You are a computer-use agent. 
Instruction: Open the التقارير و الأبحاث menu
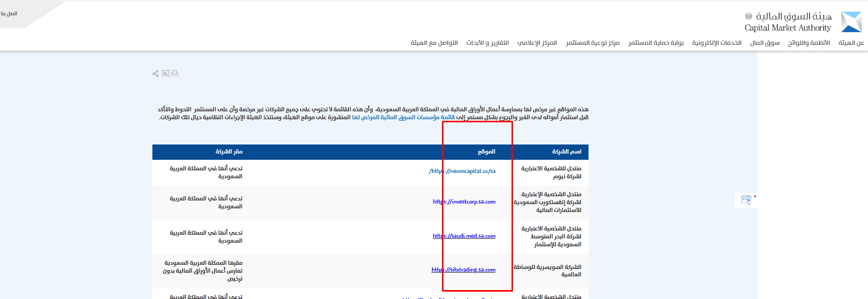tap(487, 43)
